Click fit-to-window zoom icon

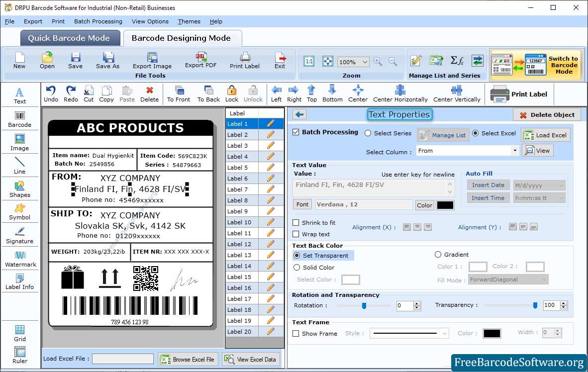[x=328, y=61]
